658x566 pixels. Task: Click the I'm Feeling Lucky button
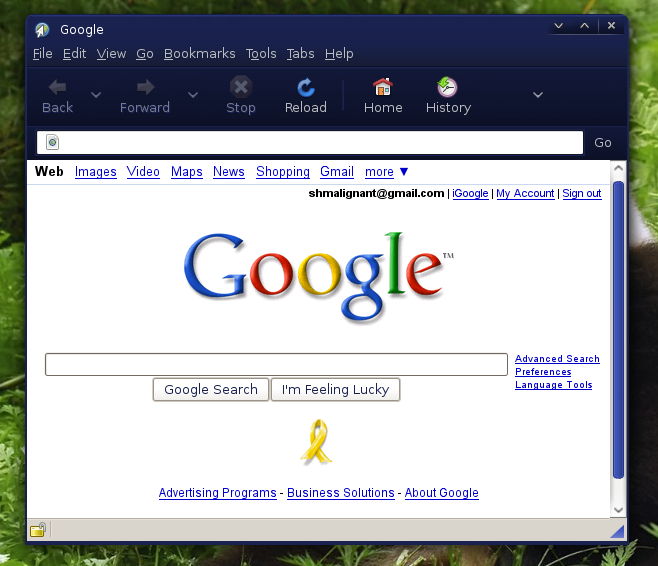click(335, 389)
